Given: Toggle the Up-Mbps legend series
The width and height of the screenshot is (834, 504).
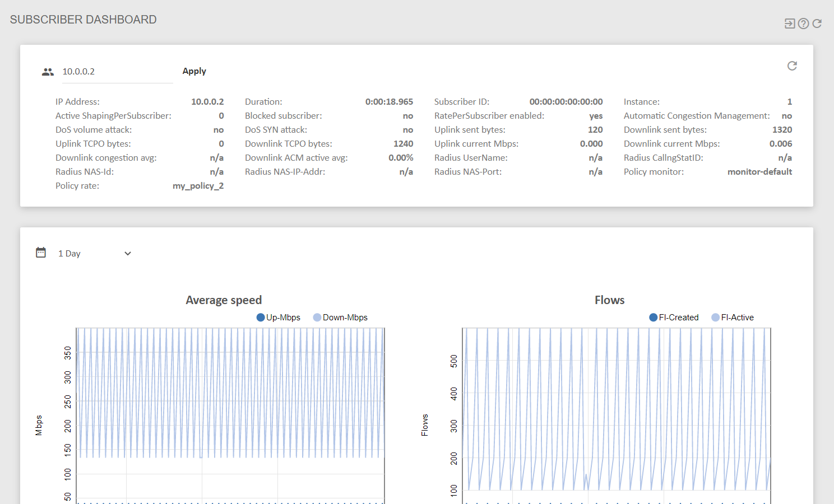Looking at the screenshot, I should (279, 318).
